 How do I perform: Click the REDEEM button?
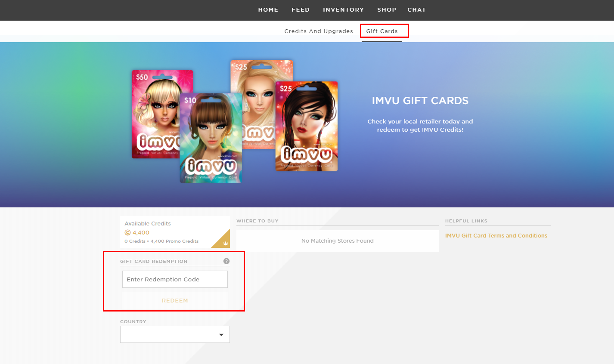coord(175,300)
